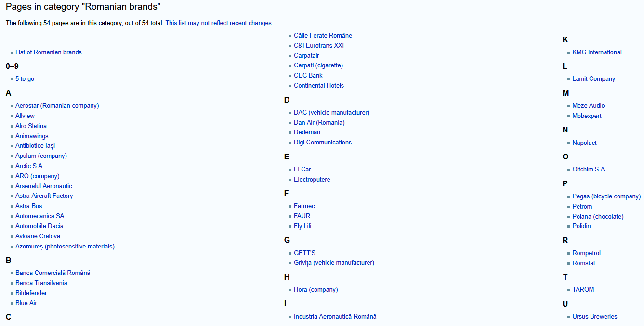This screenshot has width=644, height=326.
Task: Go to Banca Transilvania article
Action: [x=41, y=283]
